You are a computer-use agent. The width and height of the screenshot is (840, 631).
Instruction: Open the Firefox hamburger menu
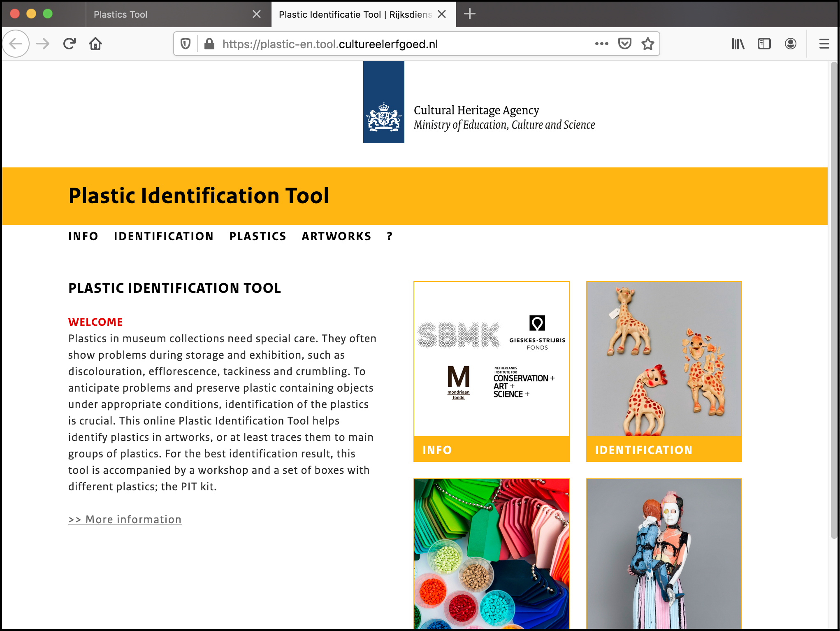[824, 44]
